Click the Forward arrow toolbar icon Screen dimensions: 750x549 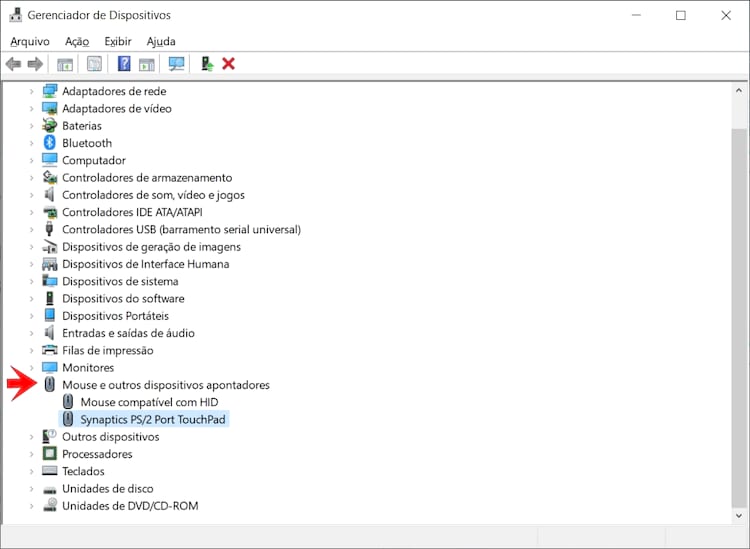(35, 64)
